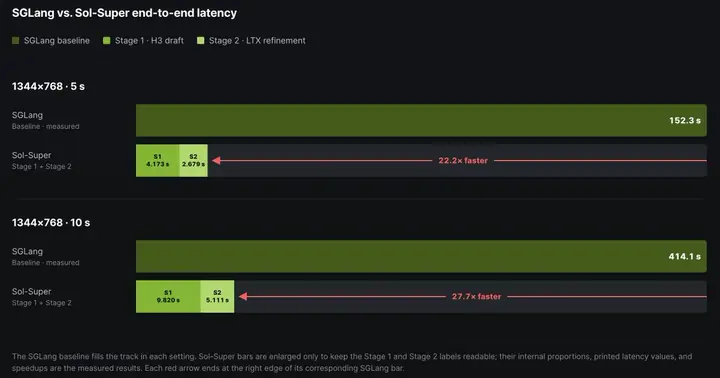Image resolution: width=720 pixels, height=378 pixels.
Task: Select the SGLang baseline legend label
Action: point(56,41)
